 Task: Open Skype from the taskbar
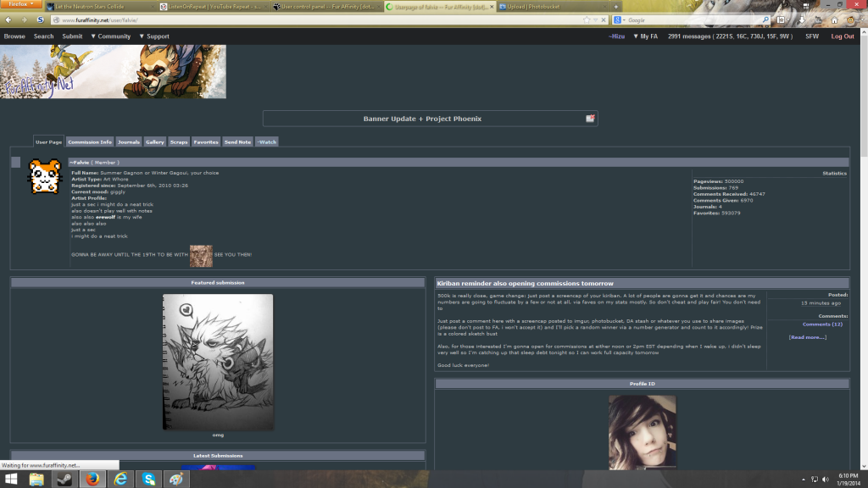[148, 480]
